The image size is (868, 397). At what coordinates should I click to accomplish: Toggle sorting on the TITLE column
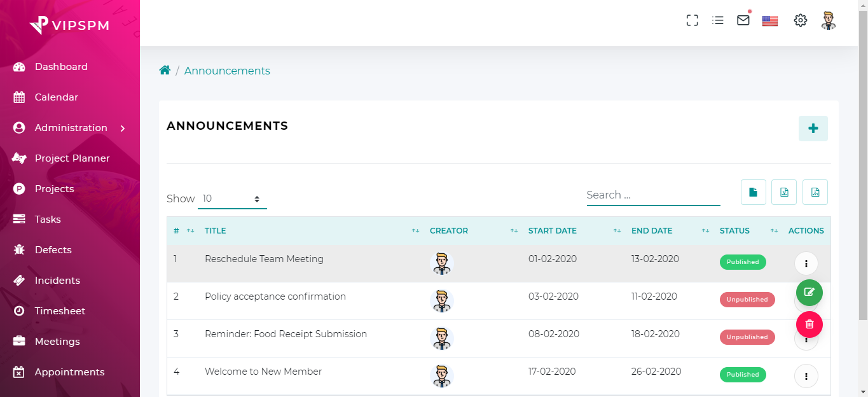pos(415,231)
